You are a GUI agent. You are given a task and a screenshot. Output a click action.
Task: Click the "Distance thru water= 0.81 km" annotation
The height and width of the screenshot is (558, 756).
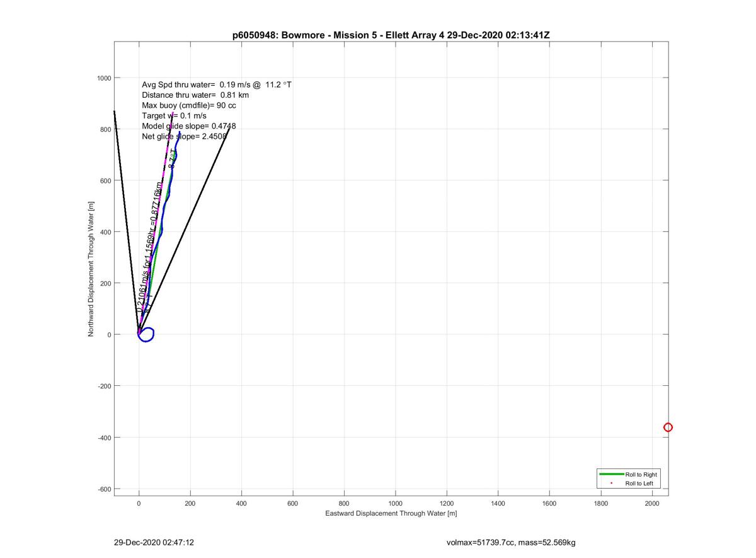[195, 95]
